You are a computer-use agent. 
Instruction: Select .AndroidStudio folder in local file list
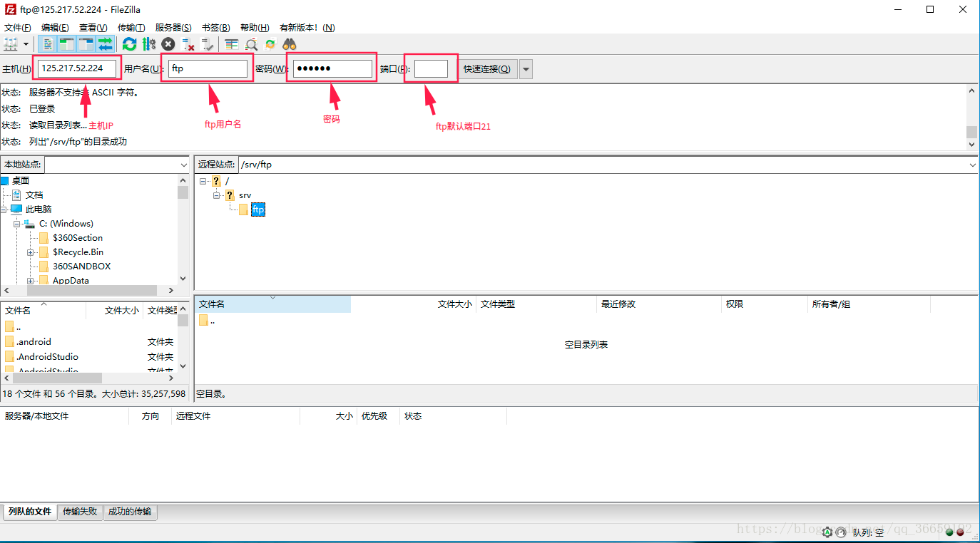(47, 357)
